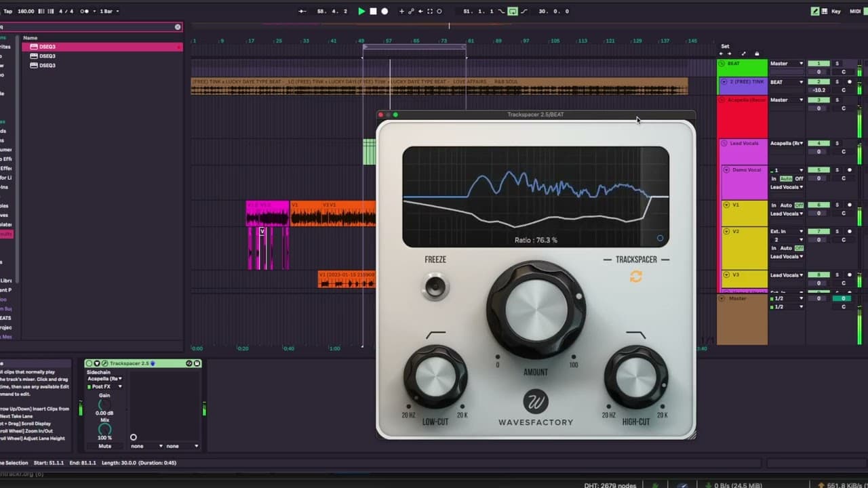Toggle Draw Mode pencil icon
Viewport: 868px width, 488px height.
point(815,12)
